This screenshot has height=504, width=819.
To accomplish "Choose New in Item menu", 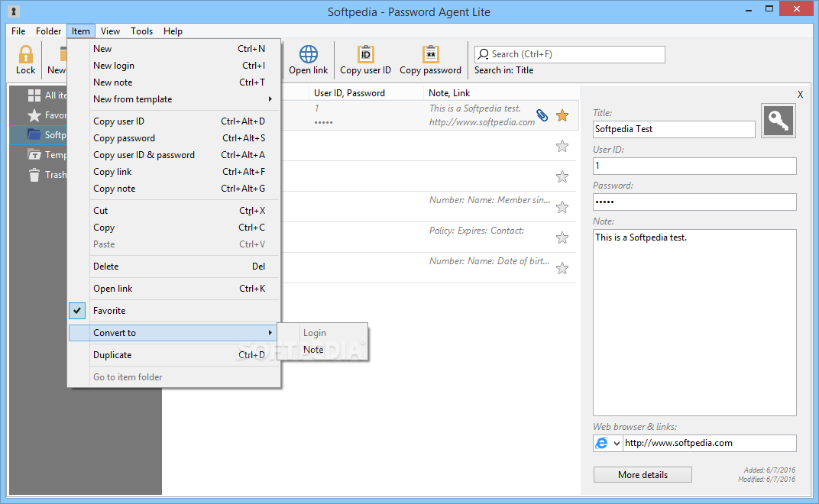I will (x=174, y=49).
